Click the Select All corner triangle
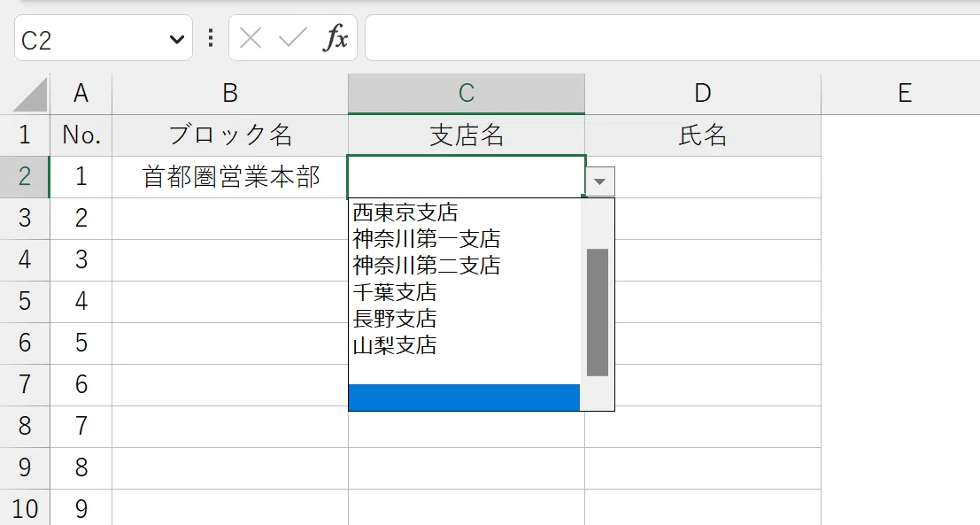The width and height of the screenshot is (980, 525). 29,95
